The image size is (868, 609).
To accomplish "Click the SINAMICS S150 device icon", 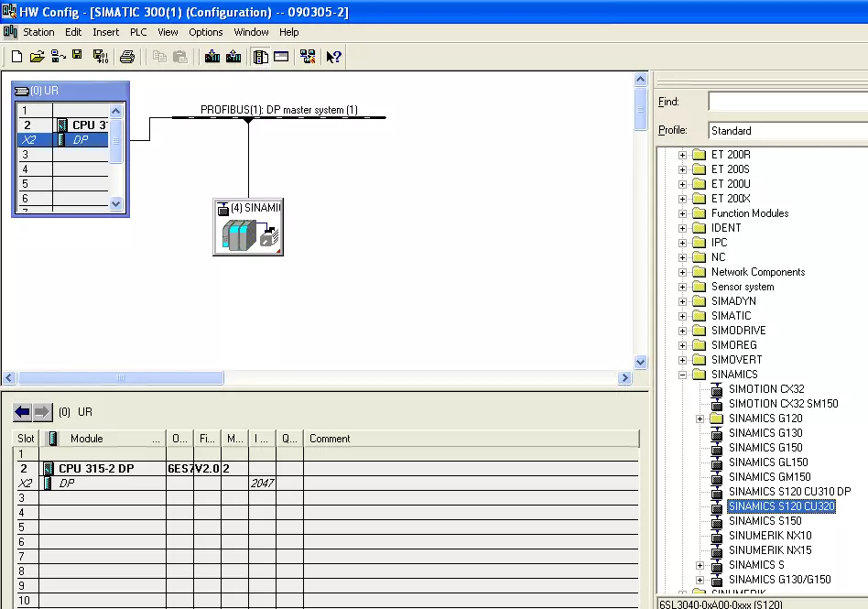I will (x=717, y=521).
